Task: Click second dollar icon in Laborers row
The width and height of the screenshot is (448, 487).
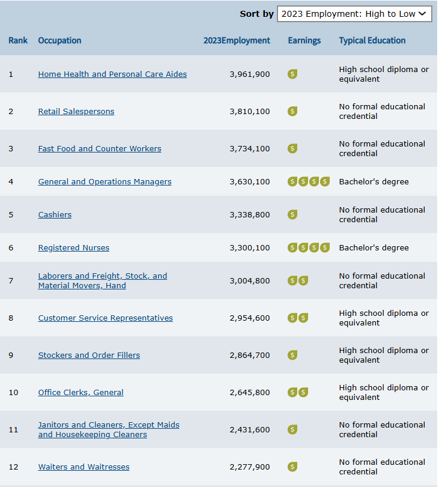Action: click(303, 281)
